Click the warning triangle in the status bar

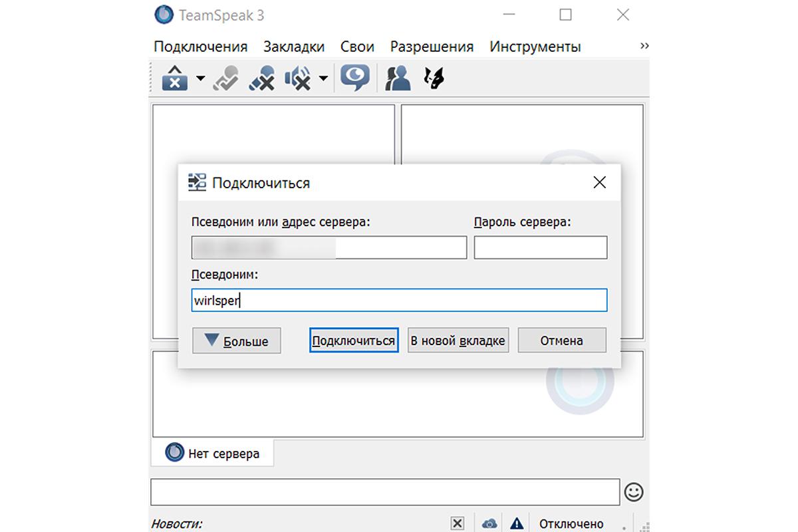(x=517, y=523)
